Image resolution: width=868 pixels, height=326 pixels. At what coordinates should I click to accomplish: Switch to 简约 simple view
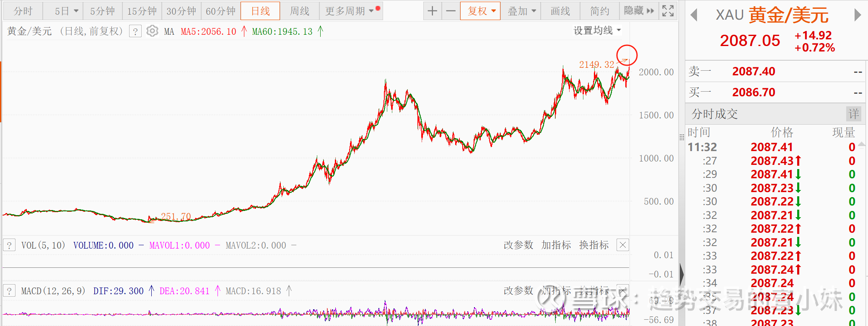600,11
